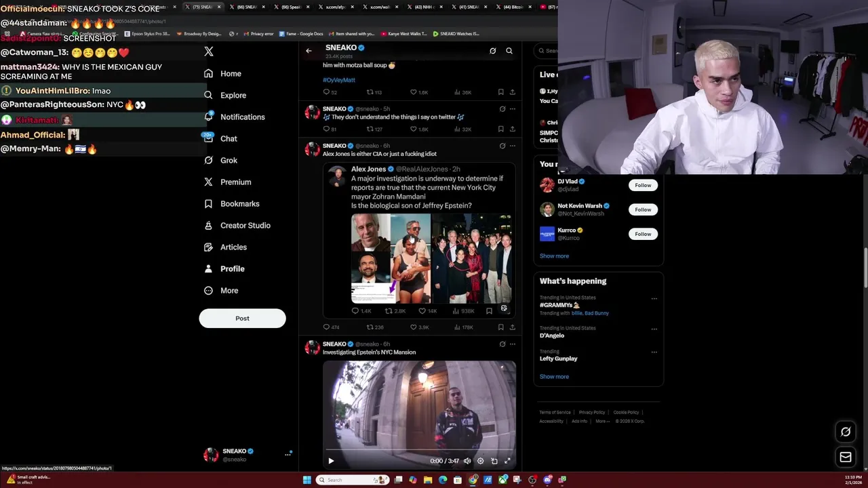Open Explore in the sidebar
Screen dimensions: 868x488
click(225, 95)
